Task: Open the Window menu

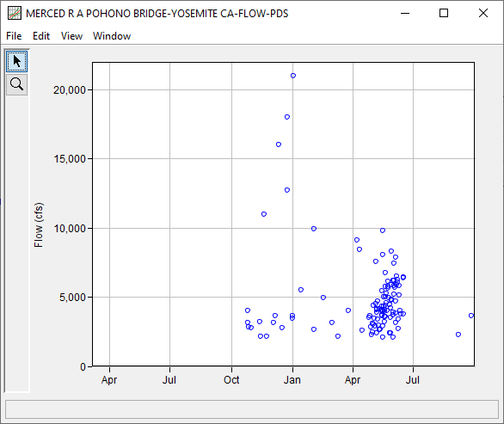Action: [112, 36]
